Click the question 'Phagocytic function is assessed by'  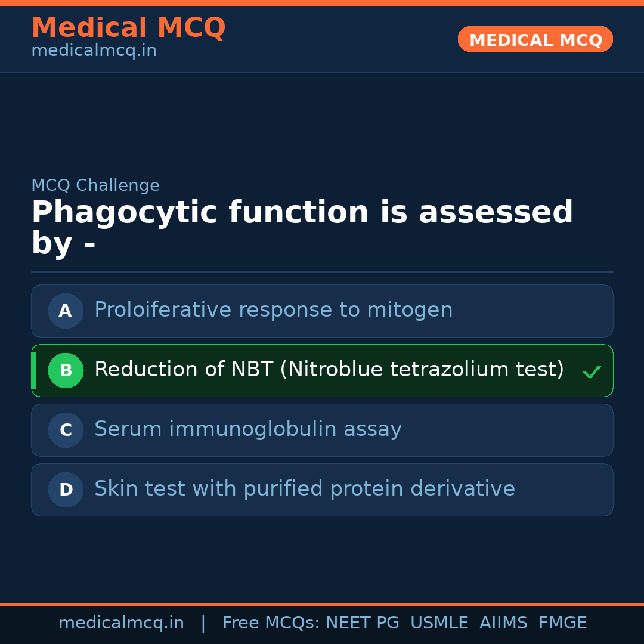(302, 228)
